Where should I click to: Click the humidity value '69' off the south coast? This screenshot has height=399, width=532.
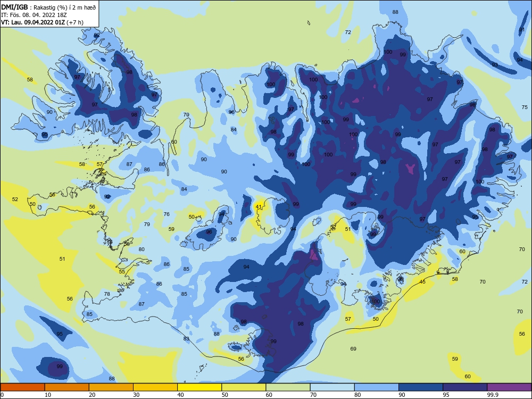point(353,349)
